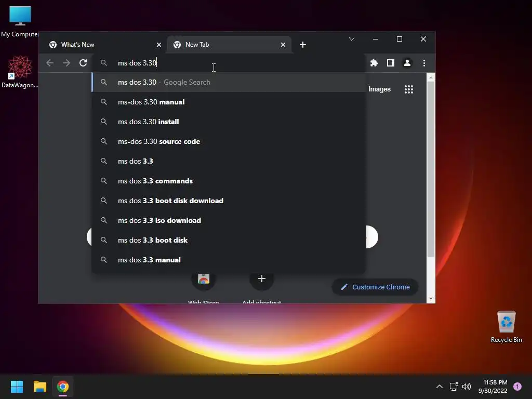
Task: Open a new tab with plus button
Action: (x=303, y=45)
